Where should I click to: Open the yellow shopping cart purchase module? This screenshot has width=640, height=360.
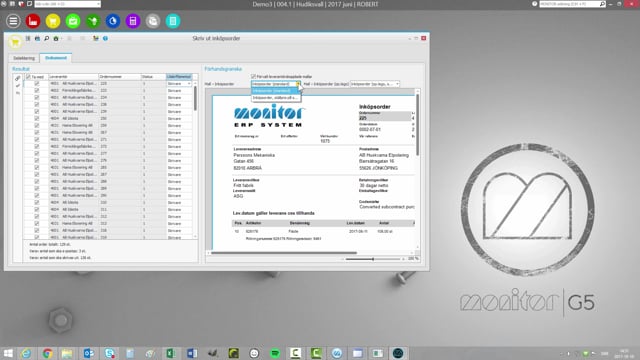(x=53, y=21)
